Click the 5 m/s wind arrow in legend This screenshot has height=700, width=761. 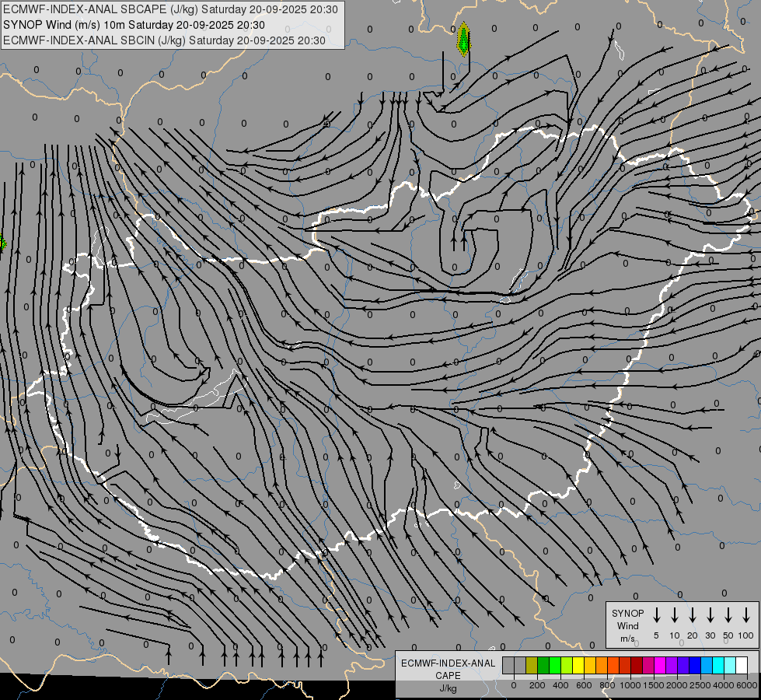656,615
